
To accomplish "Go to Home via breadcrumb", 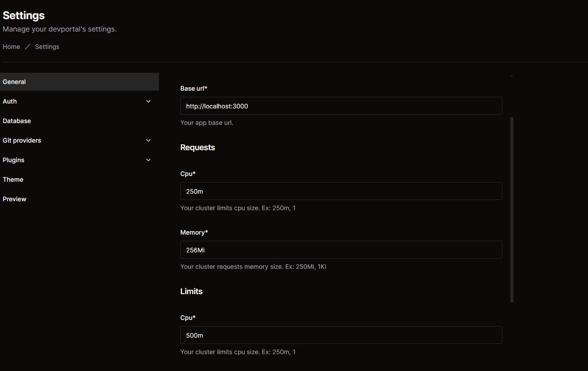I will tap(11, 47).
